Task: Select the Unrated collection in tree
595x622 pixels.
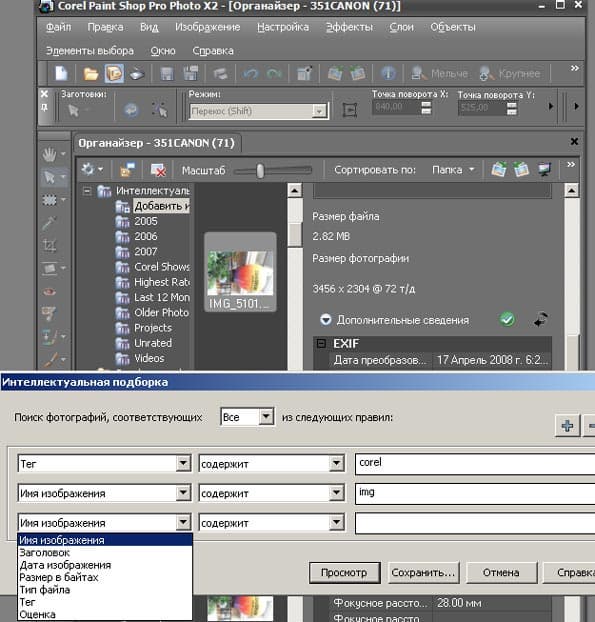Action: (153, 343)
